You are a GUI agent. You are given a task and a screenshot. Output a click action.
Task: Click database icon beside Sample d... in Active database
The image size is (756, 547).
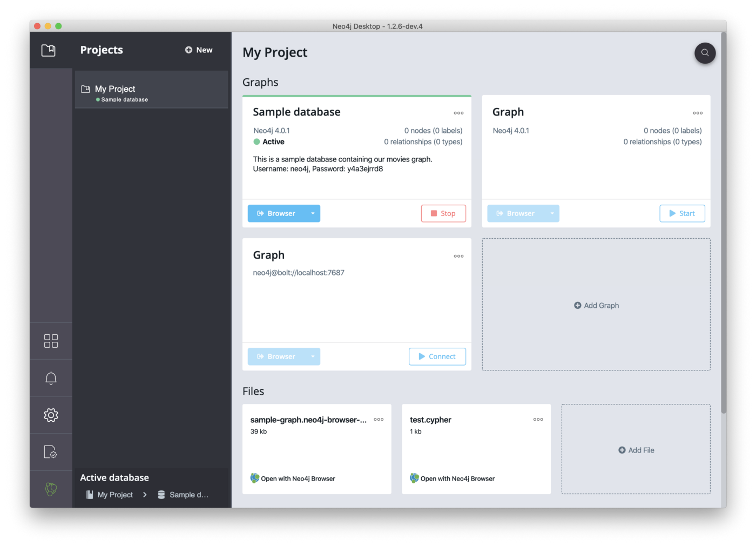coord(161,495)
